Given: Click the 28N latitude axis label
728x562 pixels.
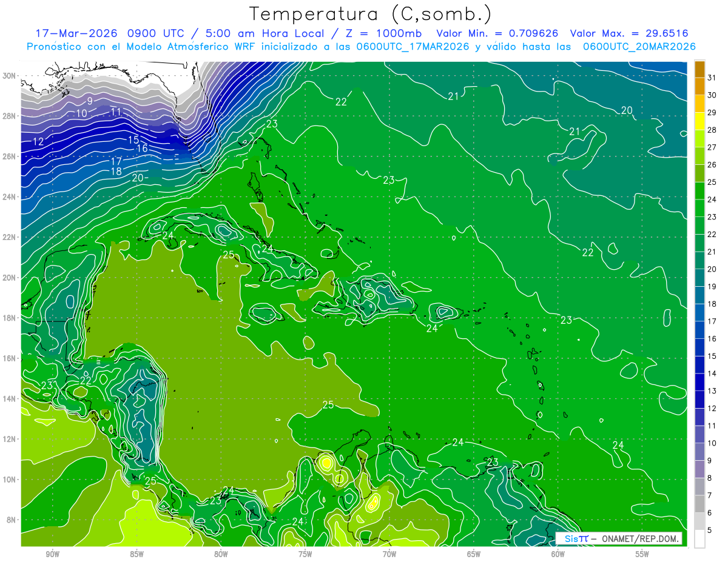Looking at the screenshot, I should pos(10,116).
